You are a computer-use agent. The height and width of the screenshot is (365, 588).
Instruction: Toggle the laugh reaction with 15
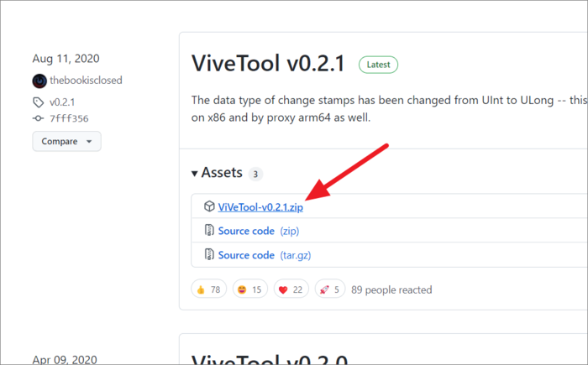tap(250, 289)
